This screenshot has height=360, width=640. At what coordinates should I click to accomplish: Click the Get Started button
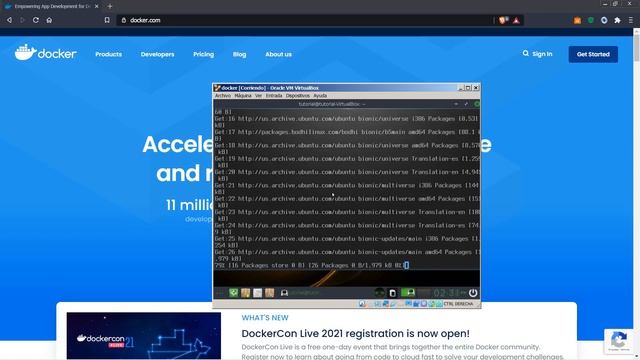pos(593,54)
